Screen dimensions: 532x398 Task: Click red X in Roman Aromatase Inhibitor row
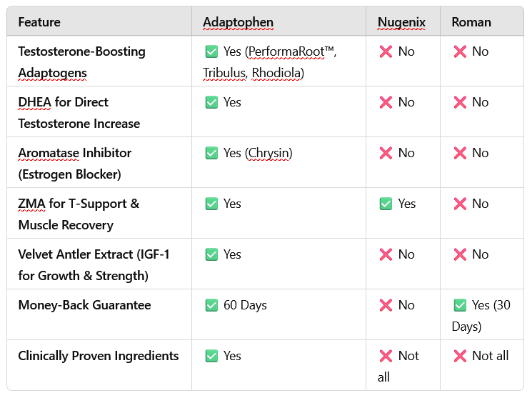tap(460, 153)
